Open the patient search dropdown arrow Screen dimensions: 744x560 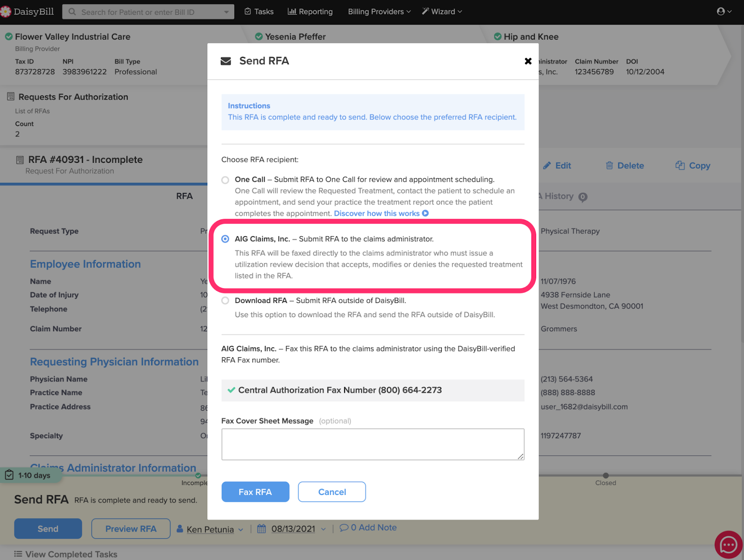coord(226,12)
